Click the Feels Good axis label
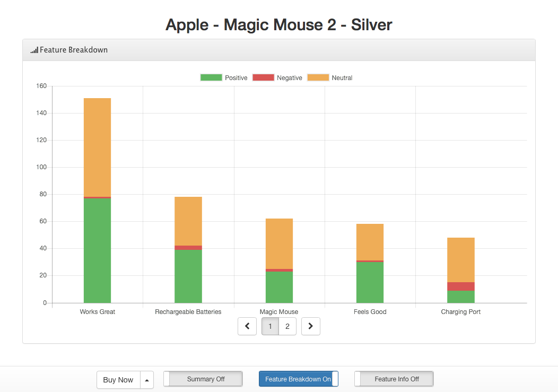The image size is (558, 392). click(370, 312)
